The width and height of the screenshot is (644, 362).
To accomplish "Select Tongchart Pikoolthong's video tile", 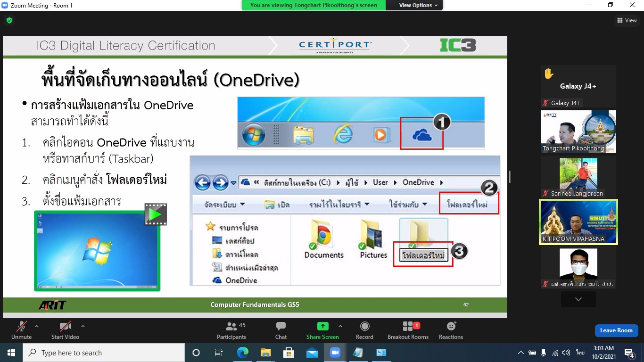I will [x=578, y=132].
